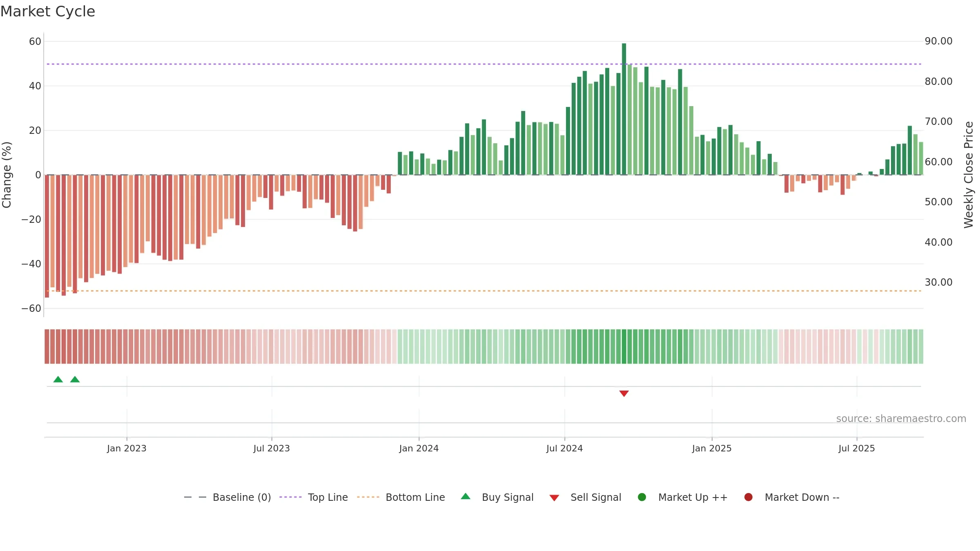
Task: Click the −60 change axis label
Action: [x=31, y=309]
